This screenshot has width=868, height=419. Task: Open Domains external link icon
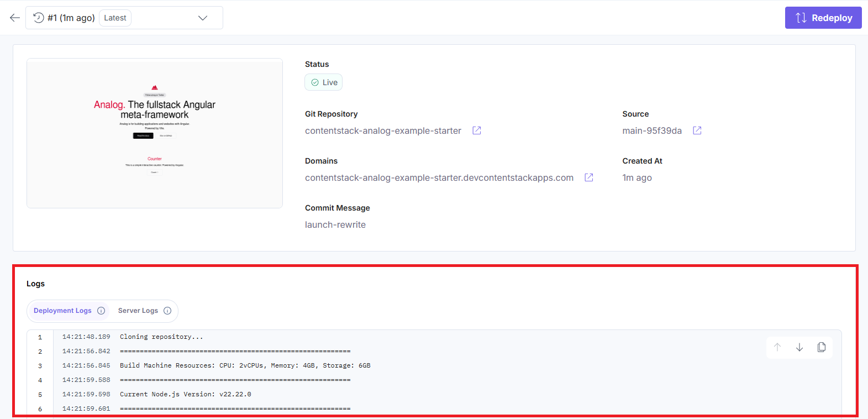point(589,177)
